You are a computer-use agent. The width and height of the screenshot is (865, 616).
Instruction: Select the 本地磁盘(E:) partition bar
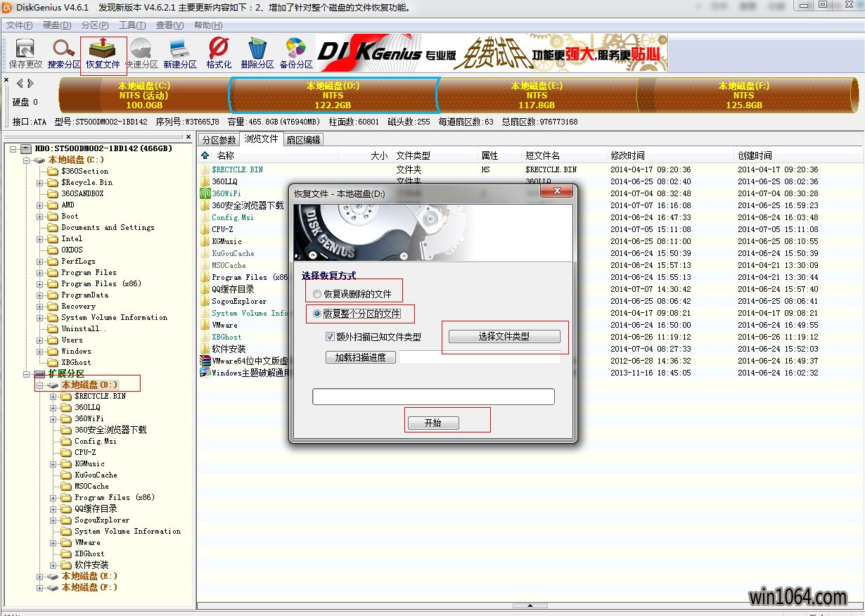pos(537,95)
